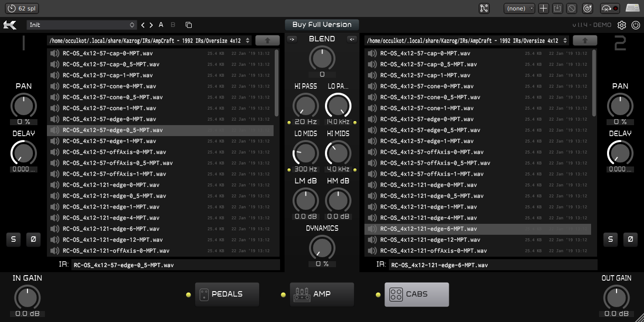Click the add preset plus icon
644x322 pixels.
[x=544, y=8]
